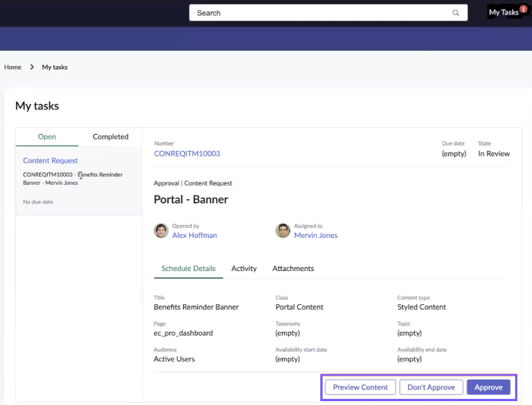Focus the Search input field
Screen dimensions: 532x405
click(x=328, y=12)
